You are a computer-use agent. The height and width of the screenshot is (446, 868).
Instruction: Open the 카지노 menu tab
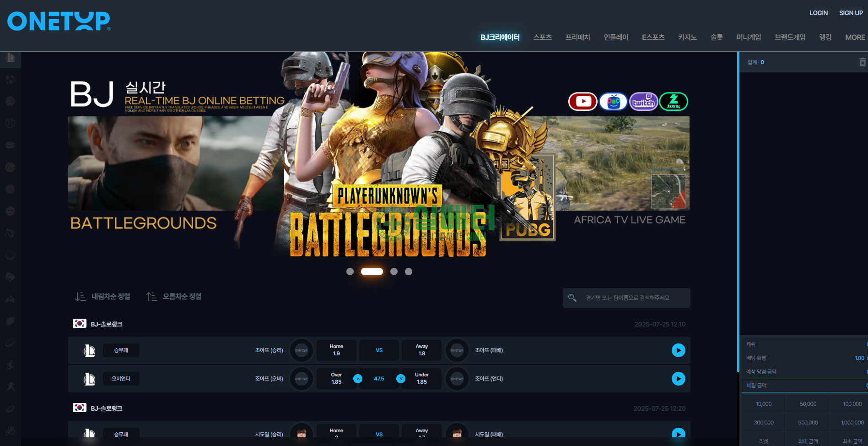[687, 37]
